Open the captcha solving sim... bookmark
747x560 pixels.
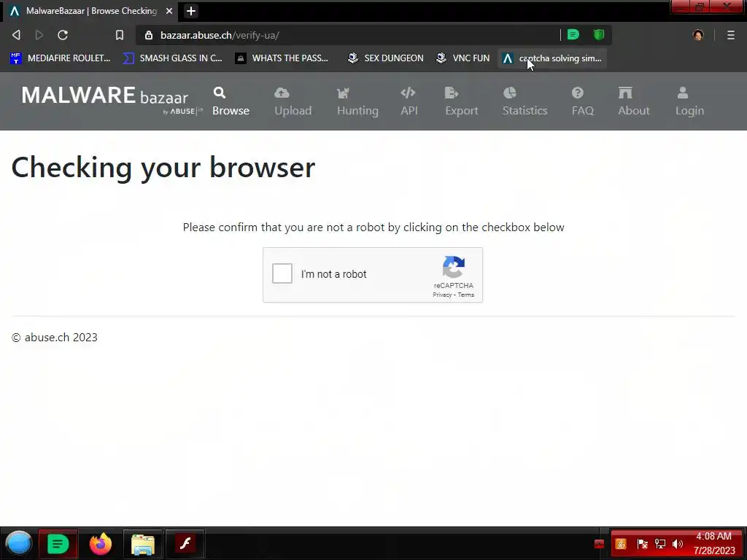pyautogui.click(x=552, y=58)
